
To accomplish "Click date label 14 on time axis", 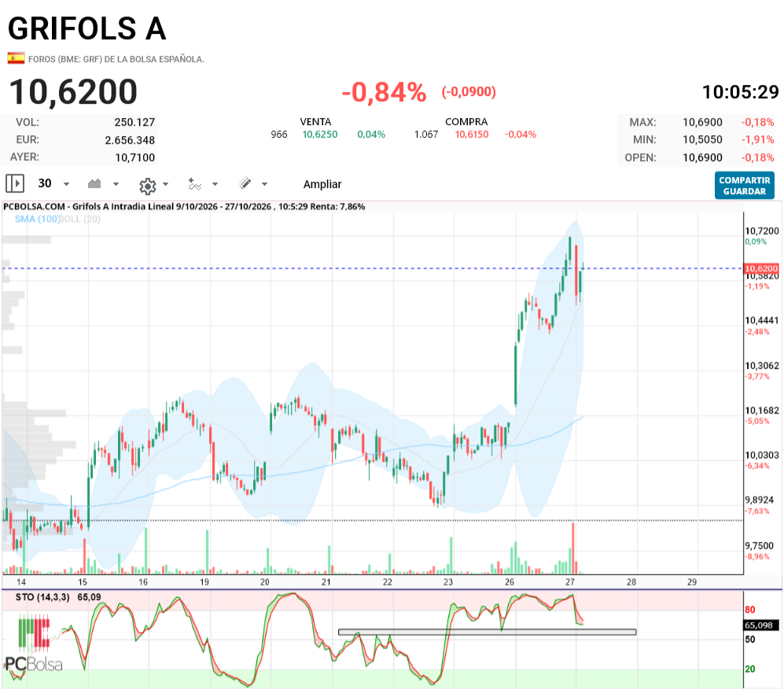I will pos(21,582).
